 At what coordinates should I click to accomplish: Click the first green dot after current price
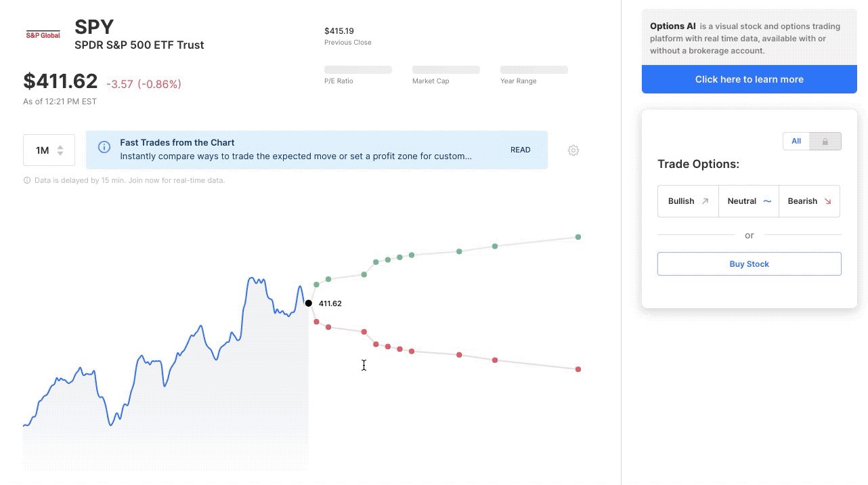pyautogui.click(x=316, y=284)
